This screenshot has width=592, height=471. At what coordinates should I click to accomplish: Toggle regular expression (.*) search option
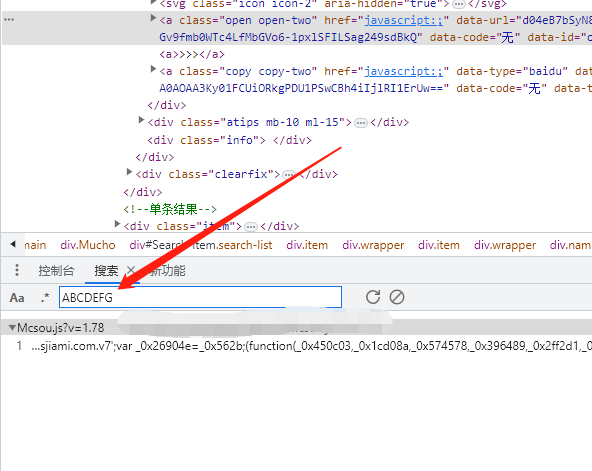tap(45, 298)
